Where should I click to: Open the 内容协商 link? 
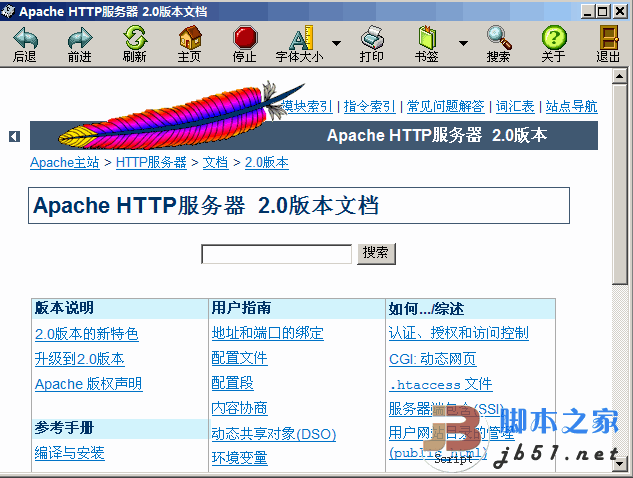point(239,409)
